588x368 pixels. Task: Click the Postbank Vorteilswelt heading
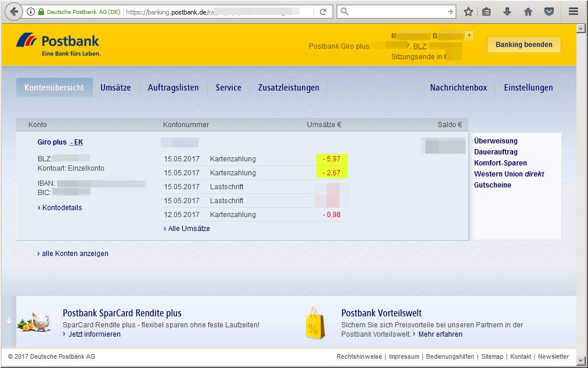tap(381, 313)
